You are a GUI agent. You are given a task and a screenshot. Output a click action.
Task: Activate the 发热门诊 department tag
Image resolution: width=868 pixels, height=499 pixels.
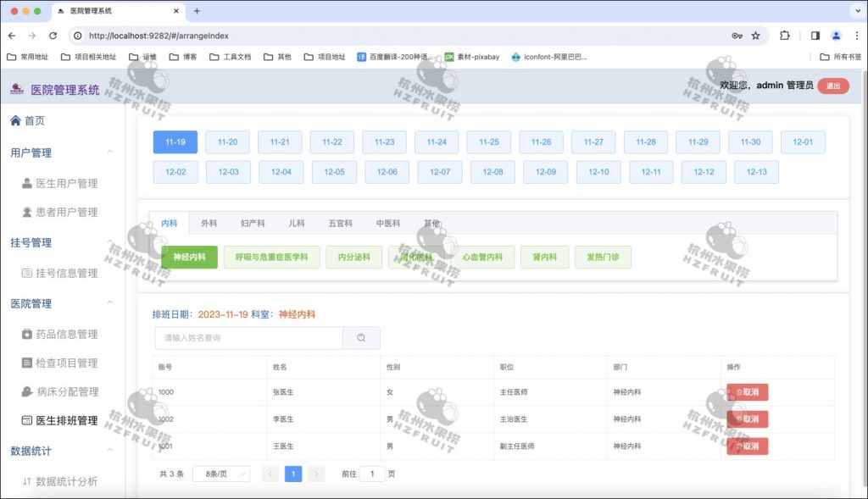603,256
